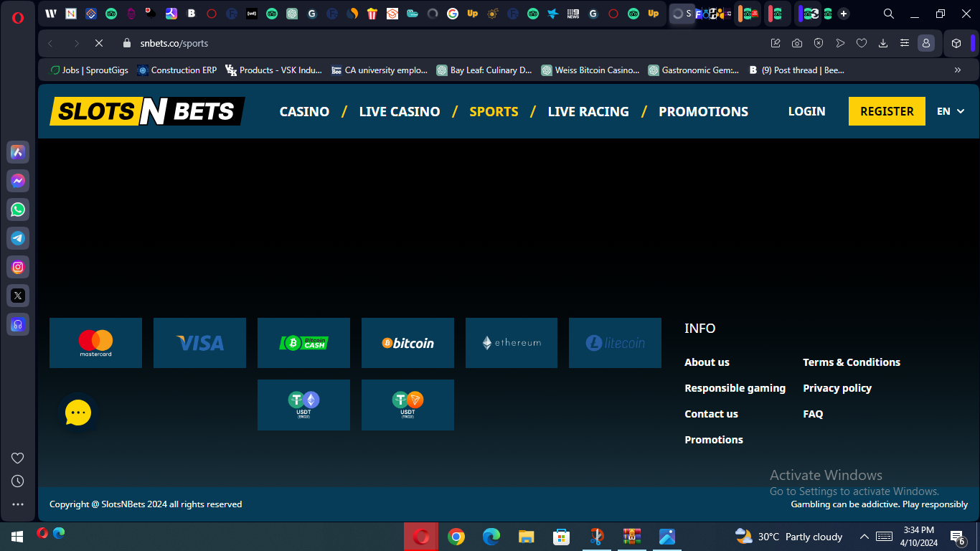Select the ethereum payment tile
The height and width of the screenshot is (551, 980).
point(512,343)
